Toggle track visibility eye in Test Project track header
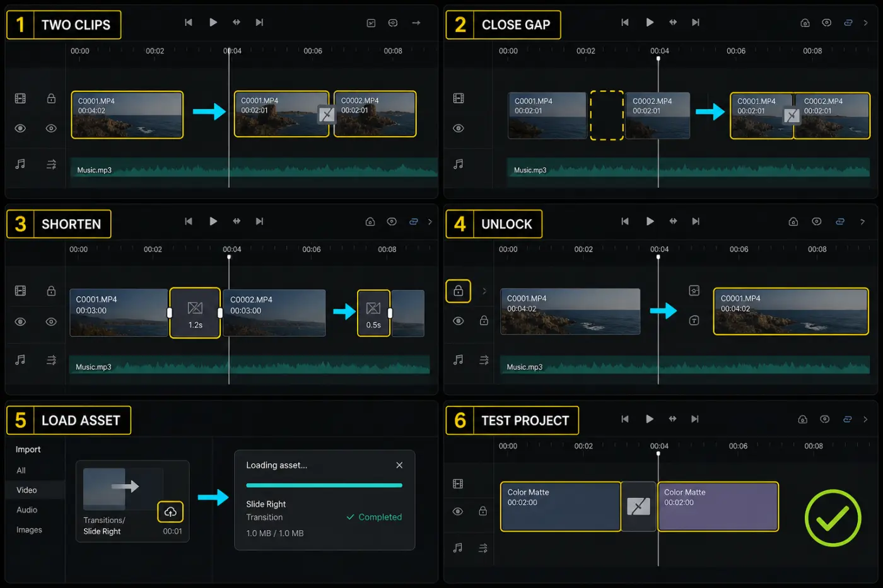Viewport: 883px width, 588px height. click(458, 511)
